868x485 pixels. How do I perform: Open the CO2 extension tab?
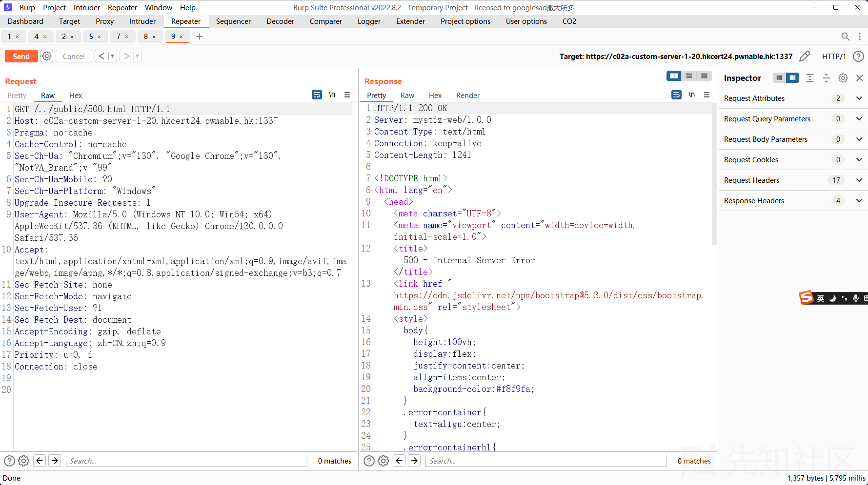[569, 21]
